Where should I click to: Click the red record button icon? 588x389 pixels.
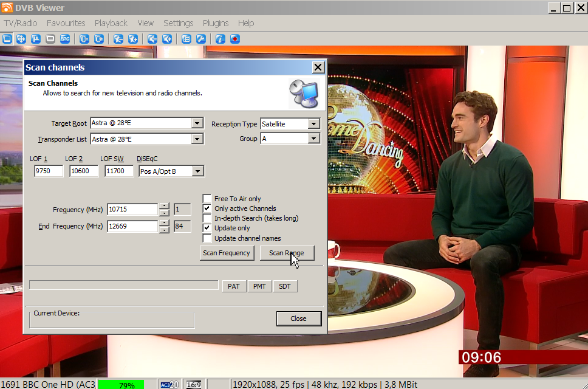pyautogui.click(x=234, y=39)
